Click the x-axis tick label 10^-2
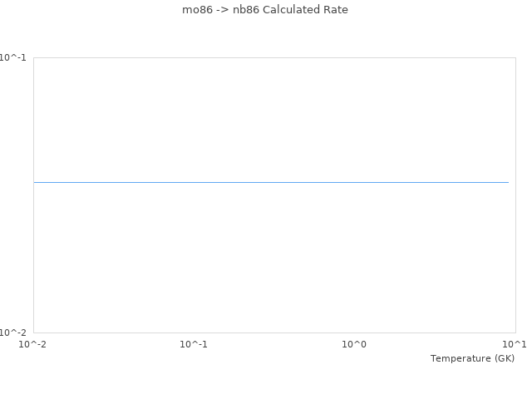Screen dimensions: 532x399 [33, 344]
